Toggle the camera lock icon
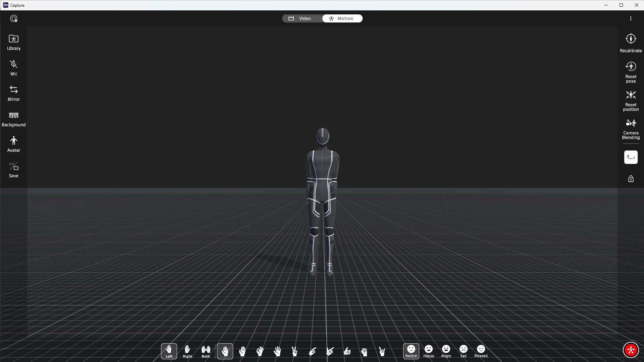This screenshot has width=644, height=362. coord(631,179)
